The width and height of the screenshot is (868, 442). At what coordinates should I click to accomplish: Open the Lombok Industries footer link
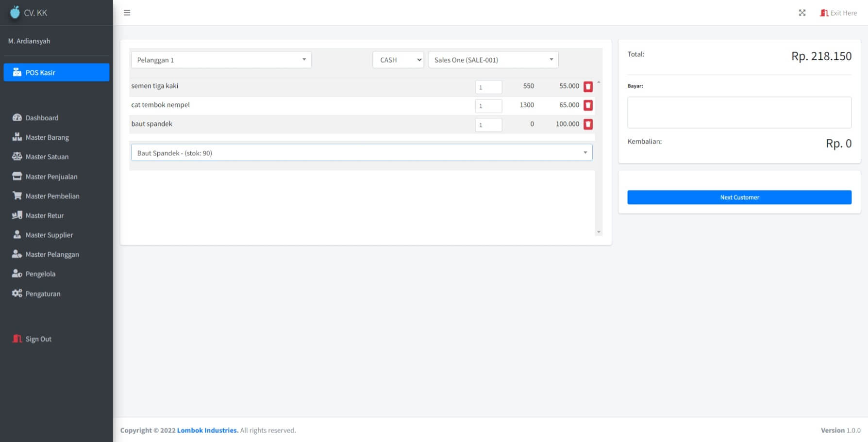click(x=207, y=430)
